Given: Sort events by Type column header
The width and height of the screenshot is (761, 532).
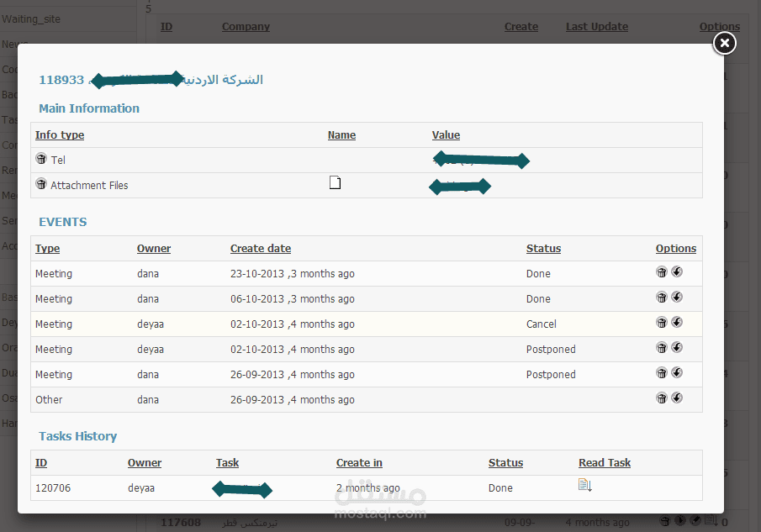Looking at the screenshot, I should 48,248.
